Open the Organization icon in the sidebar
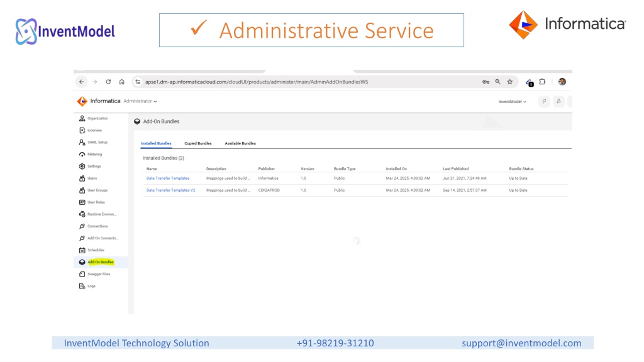 tap(82, 118)
